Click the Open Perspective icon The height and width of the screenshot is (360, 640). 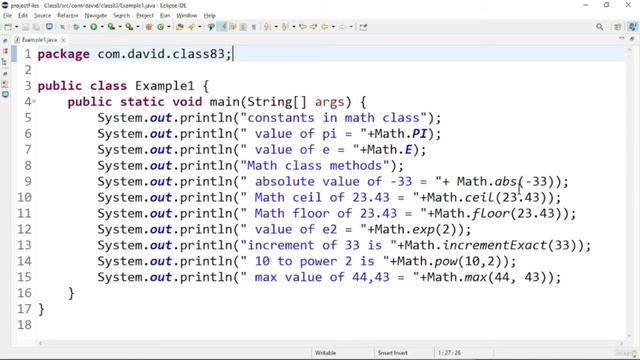[x=618, y=27]
